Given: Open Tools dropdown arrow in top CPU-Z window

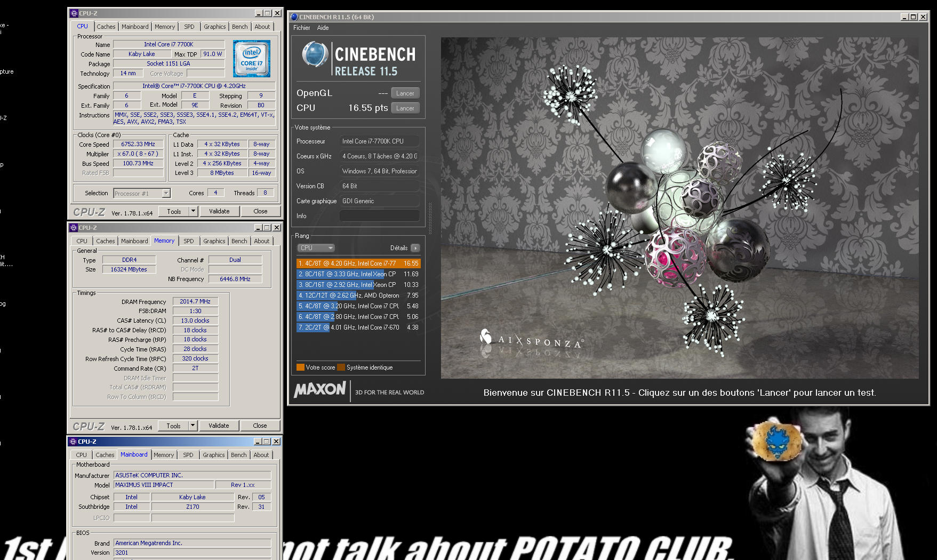Looking at the screenshot, I should [193, 212].
